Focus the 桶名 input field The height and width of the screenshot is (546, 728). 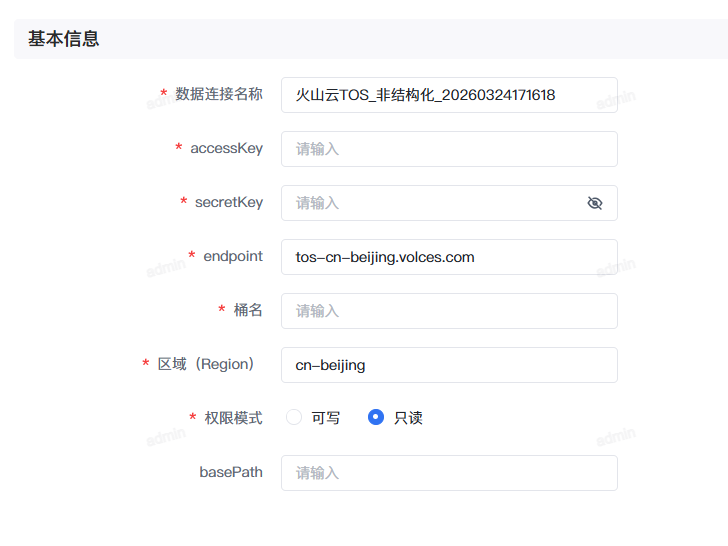point(449,311)
